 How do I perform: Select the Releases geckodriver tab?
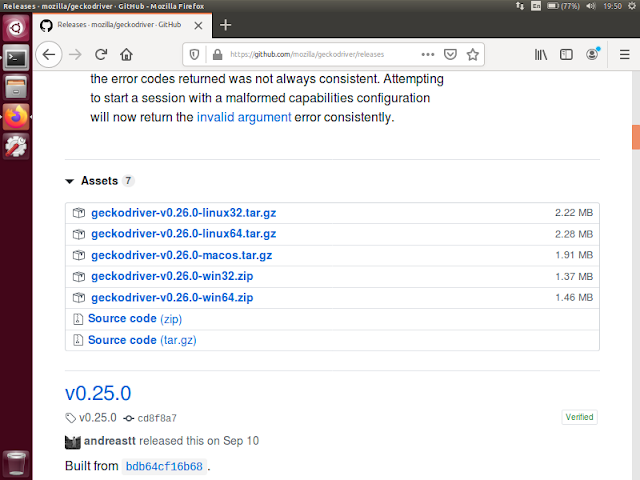(x=120, y=24)
